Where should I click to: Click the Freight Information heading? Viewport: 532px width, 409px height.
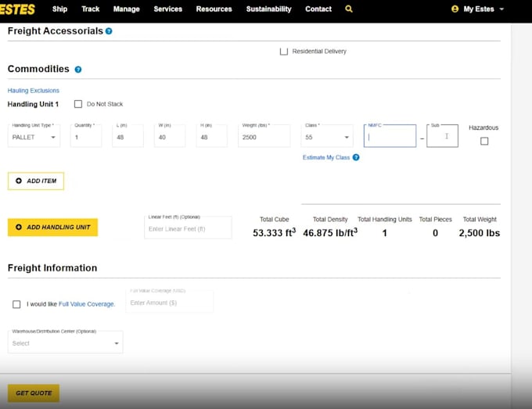52,268
